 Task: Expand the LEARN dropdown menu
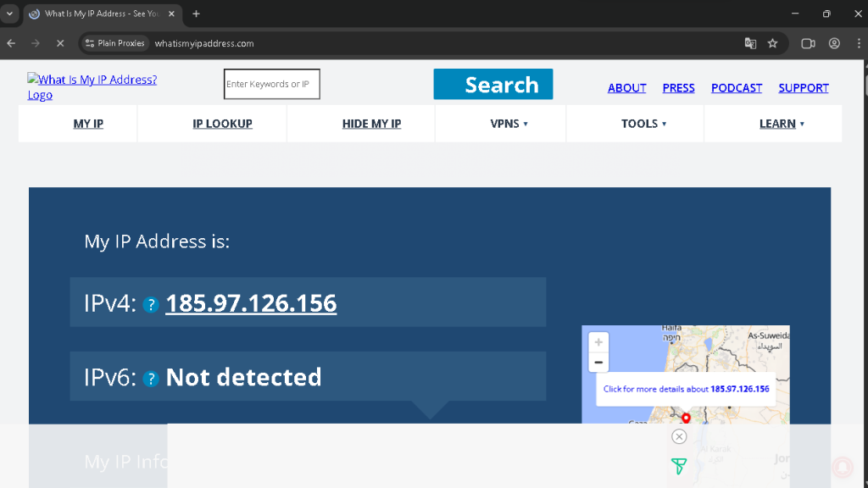[782, 124]
